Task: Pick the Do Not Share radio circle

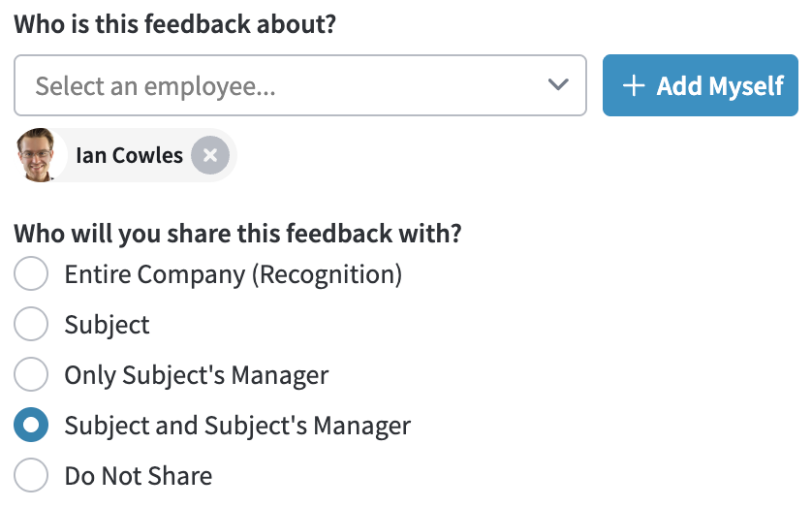Action: [x=31, y=475]
